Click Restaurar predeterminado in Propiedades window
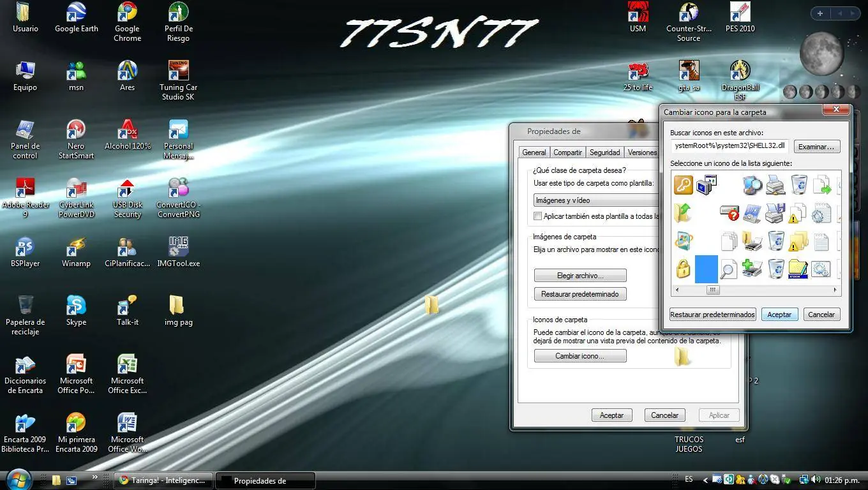Screen dimensions: 868x490 580,294
